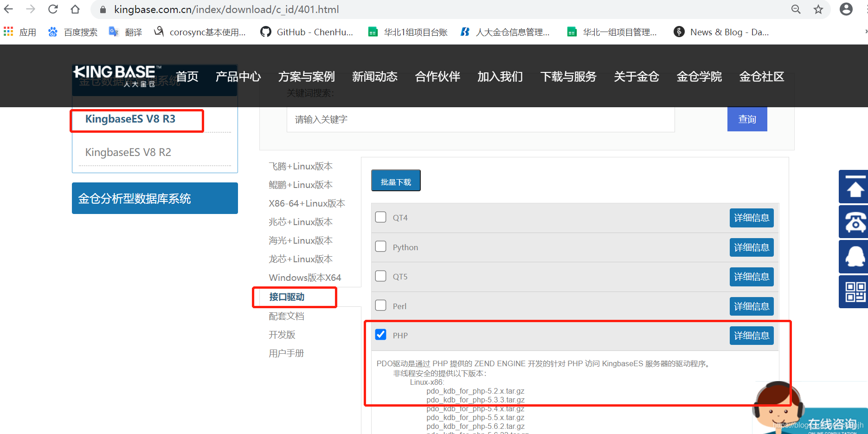View 详细信息 for PHP
The image size is (868, 434).
(752, 336)
